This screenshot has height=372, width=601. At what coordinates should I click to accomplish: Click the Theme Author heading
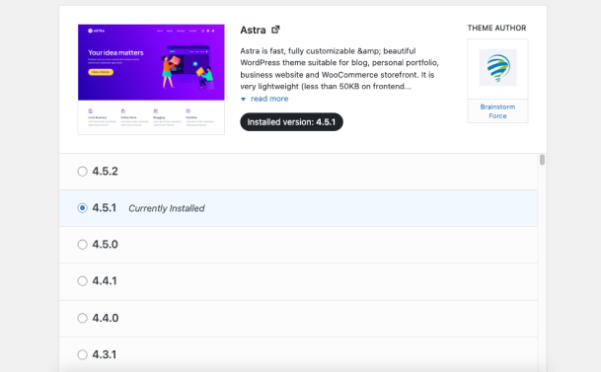497,28
